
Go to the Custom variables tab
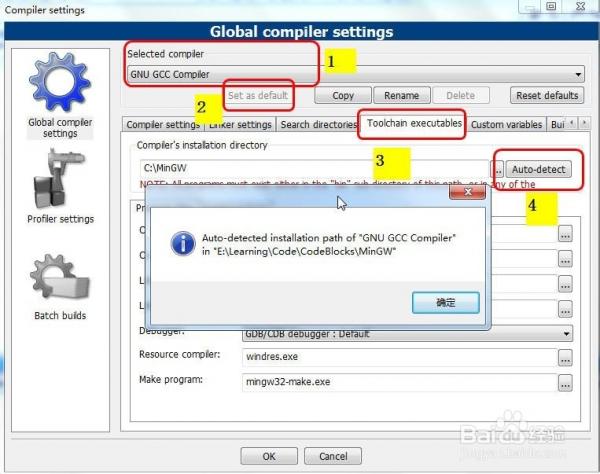click(x=506, y=125)
